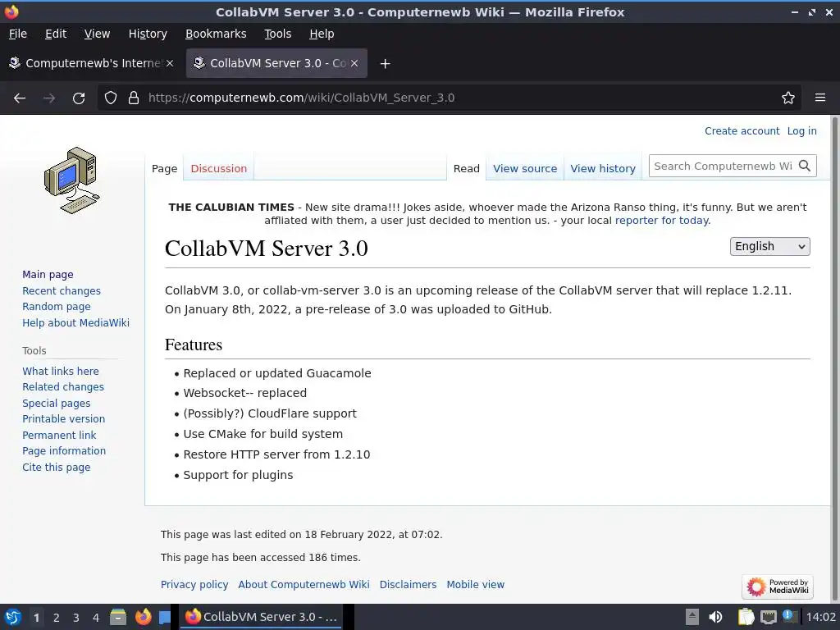Open the View history tab
The height and width of the screenshot is (630, 840).
pos(603,169)
